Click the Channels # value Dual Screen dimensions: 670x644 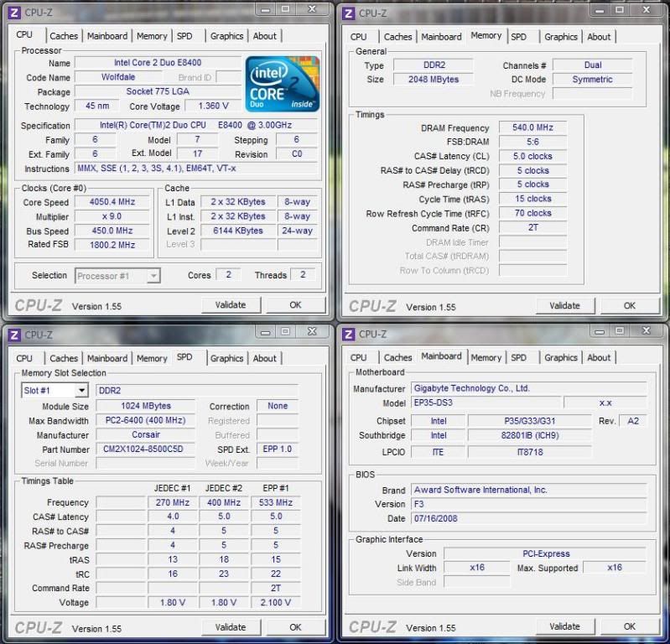click(593, 65)
